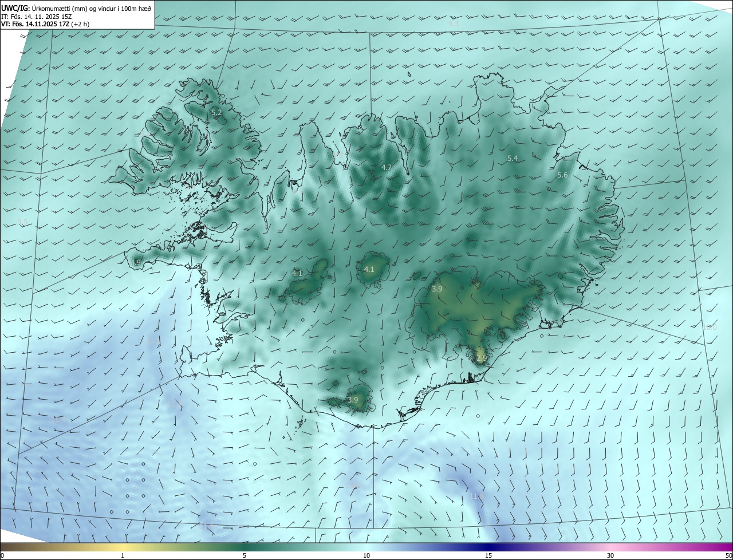Click the 4.1 label on Langjökull glacier
This screenshot has height=560, width=733.
[297, 274]
